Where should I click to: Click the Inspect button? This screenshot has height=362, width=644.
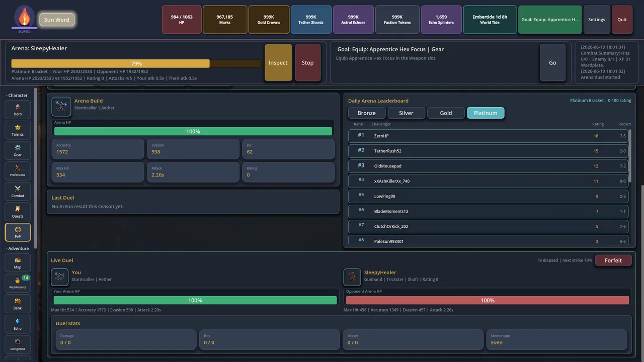pyautogui.click(x=278, y=63)
